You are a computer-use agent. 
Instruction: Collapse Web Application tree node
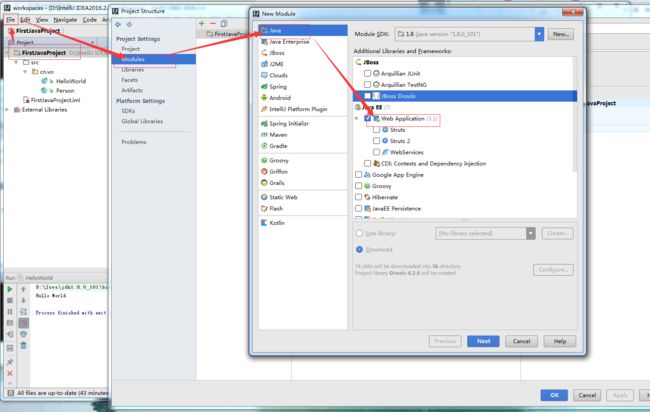(x=357, y=119)
